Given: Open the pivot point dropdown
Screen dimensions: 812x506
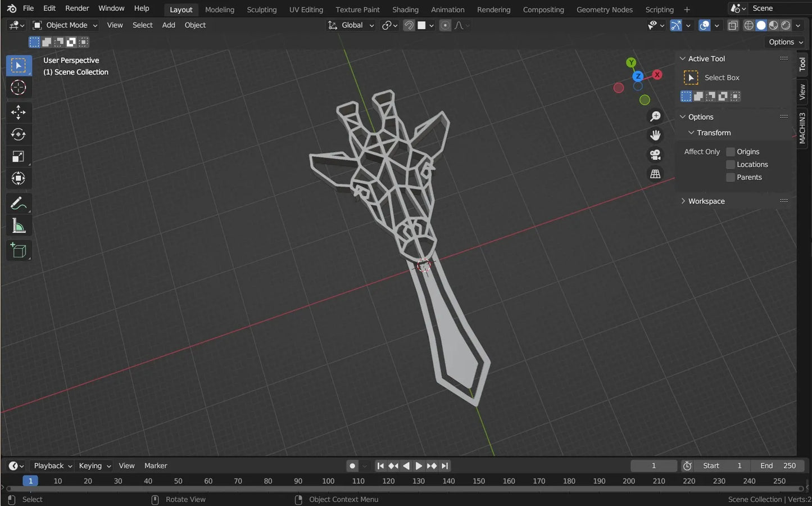Looking at the screenshot, I should click(389, 25).
